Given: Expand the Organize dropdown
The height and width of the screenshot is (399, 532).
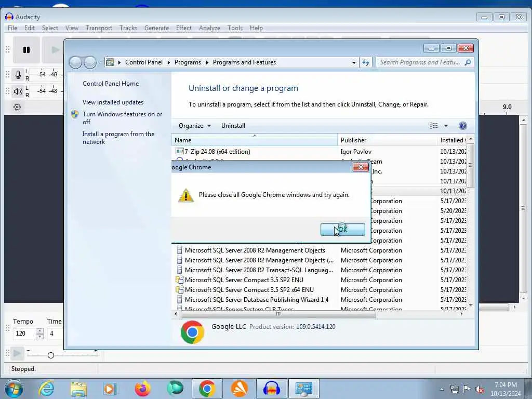Looking at the screenshot, I should (x=195, y=126).
